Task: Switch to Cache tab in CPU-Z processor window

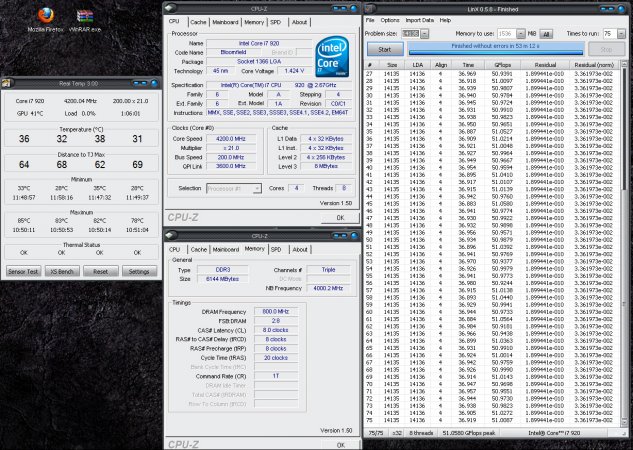Action: (x=198, y=22)
